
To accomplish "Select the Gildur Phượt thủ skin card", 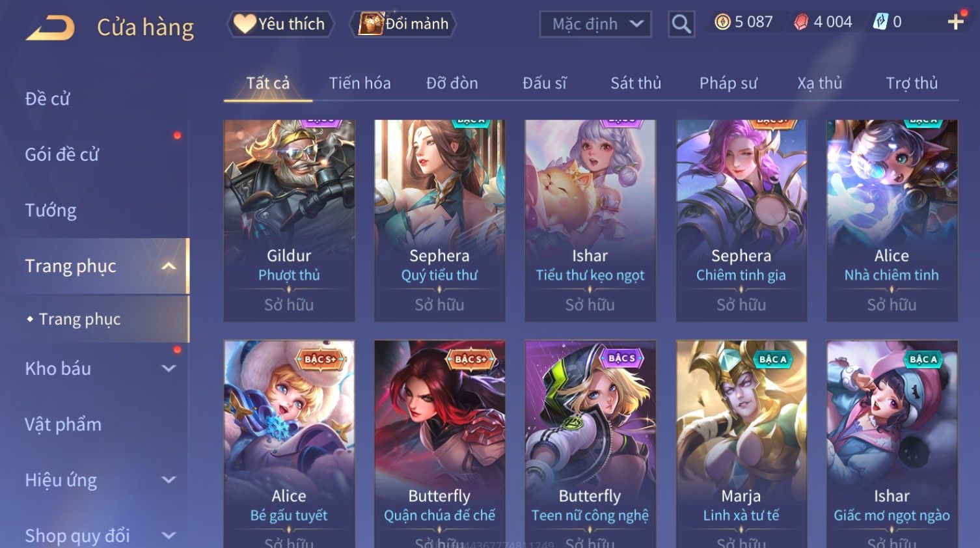I will [x=289, y=221].
